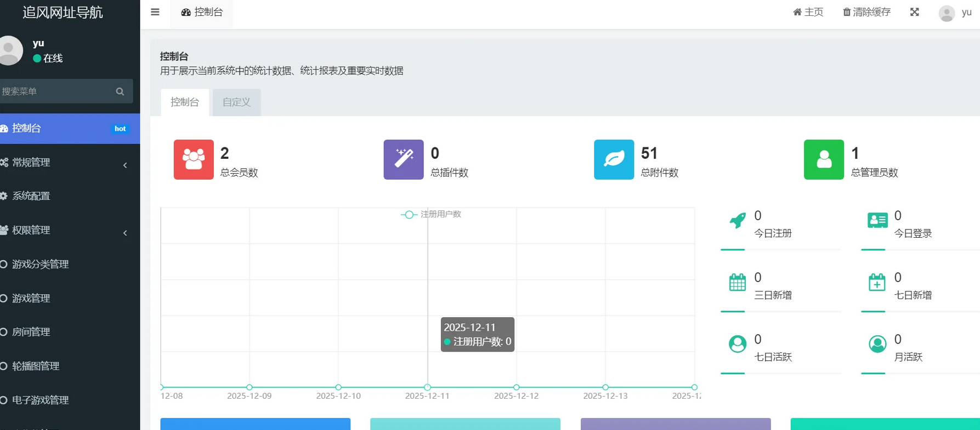This screenshot has width=980, height=430.
Task: Switch to the 自定义 tab
Action: pyautogui.click(x=236, y=102)
